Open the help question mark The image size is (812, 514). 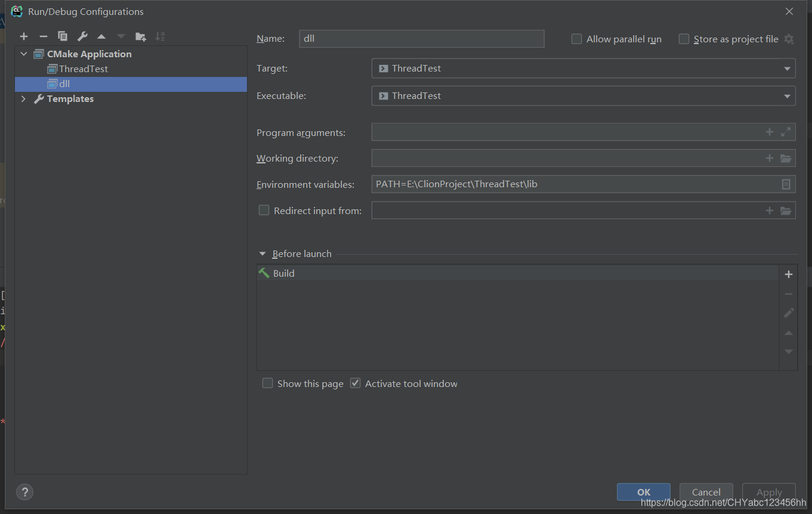[24, 492]
